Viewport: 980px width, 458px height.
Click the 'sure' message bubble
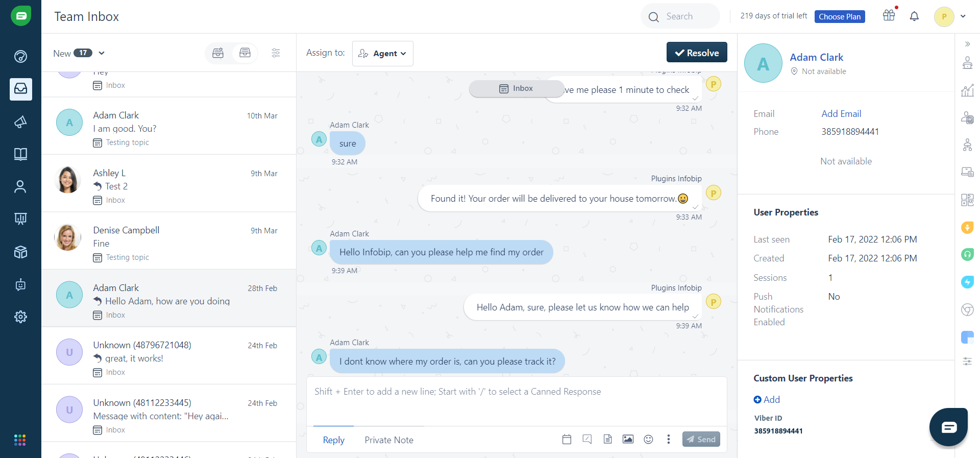pos(348,143)
